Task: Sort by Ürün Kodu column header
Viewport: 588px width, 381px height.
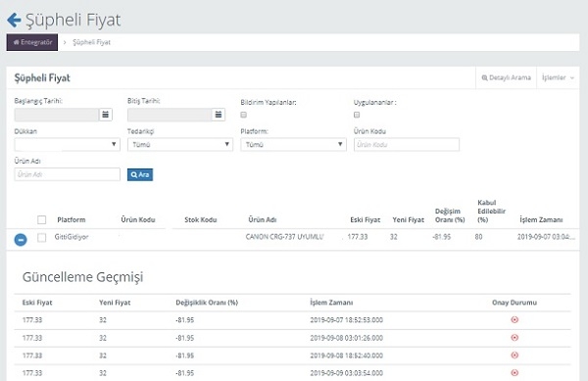Action: [138, 220]
